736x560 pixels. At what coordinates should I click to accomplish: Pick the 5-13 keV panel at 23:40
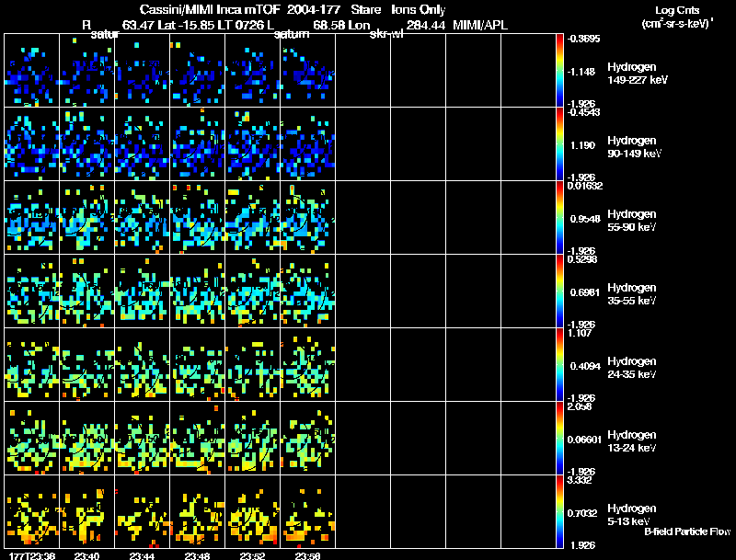87,512
